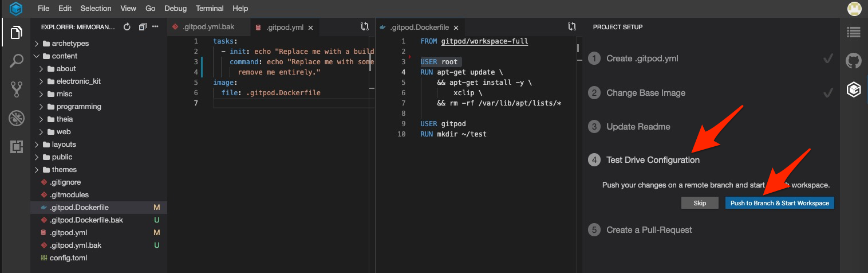Open the outline list icon in right sidebar
Screen dimensions: 868x273
[854, 33]
